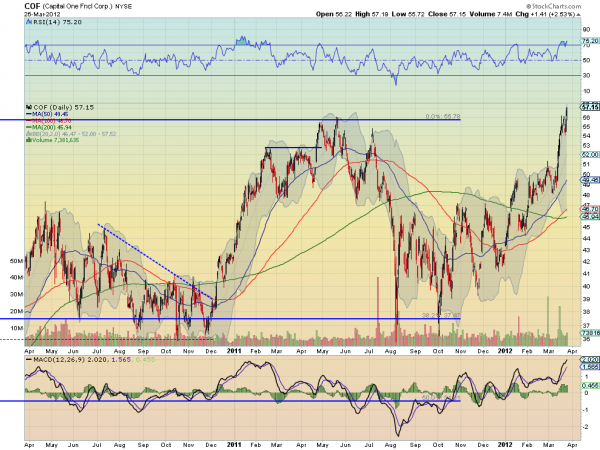The width and height of the screenshot is (600, 450).
Task: Click the Volume 7,381,635 legend entry
Action: point(55,140)
